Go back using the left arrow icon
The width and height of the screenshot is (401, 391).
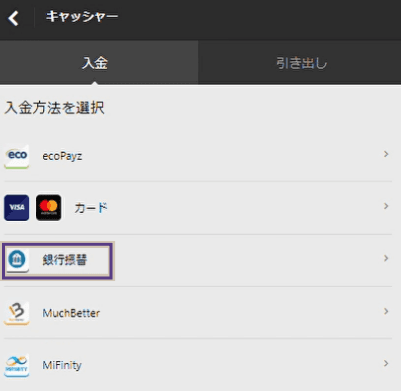(x=13, y=18)
